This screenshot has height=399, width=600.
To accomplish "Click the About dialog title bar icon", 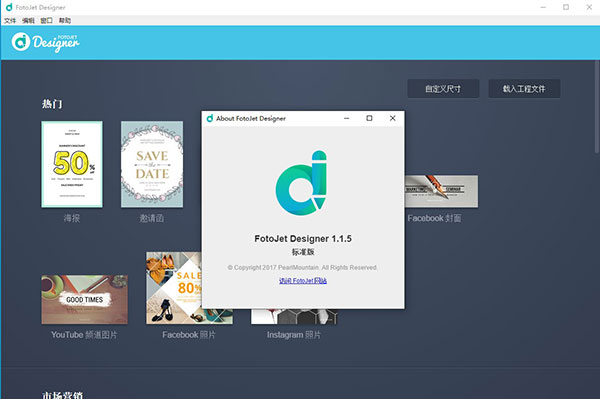I will coord(210,119).
